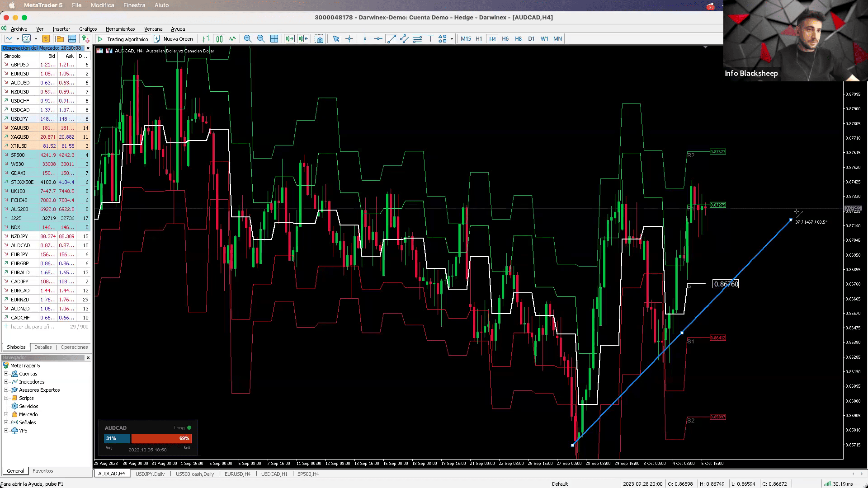The image size is (868, 488).
Task: Open shapes tool dropdown arrow
Action: (x=452, y=39)
